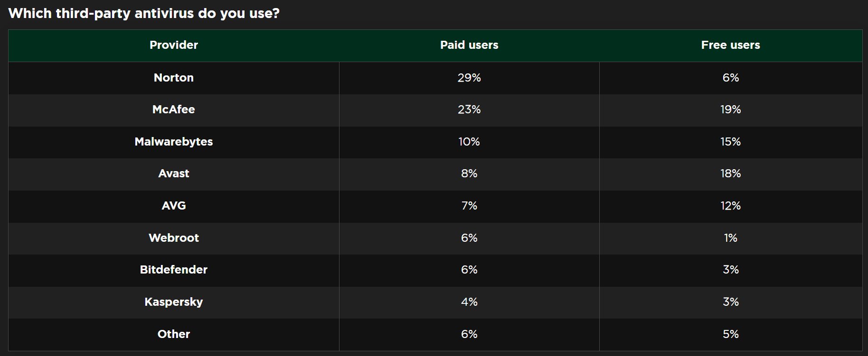Click the Webroot row label

click(174, 238)
